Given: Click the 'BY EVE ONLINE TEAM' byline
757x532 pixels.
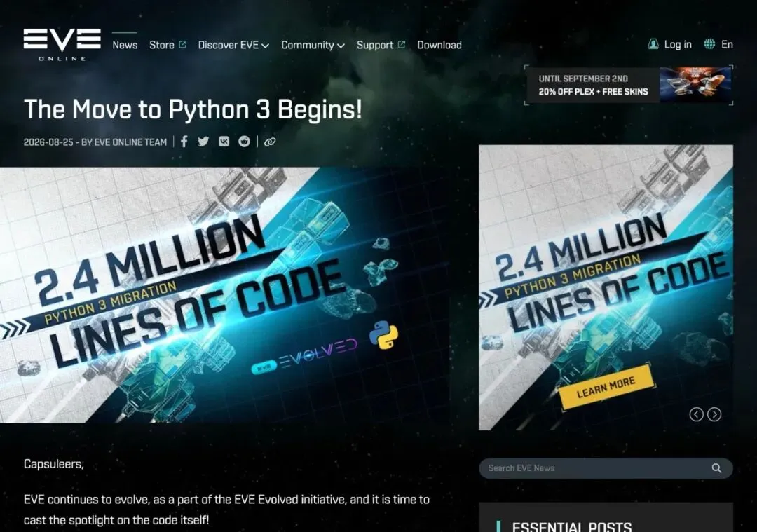Looking at the screenshot, I should (x=124, y=142).
